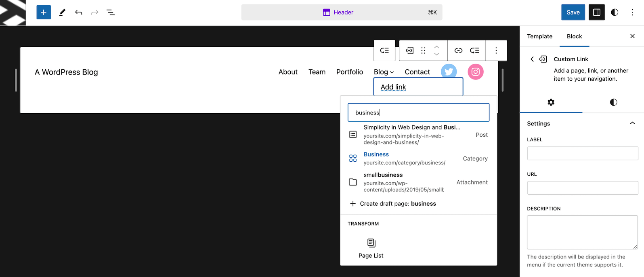Select the Business category result
Viewport: 644px width, 277px height.
[419, 158]
